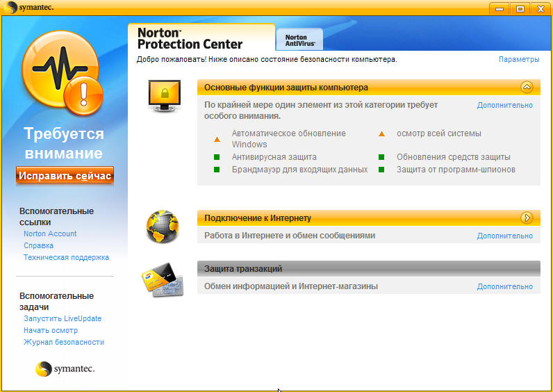Maximize the Norton window
This screenshot has height=392, width=553.
click(520, 9)
